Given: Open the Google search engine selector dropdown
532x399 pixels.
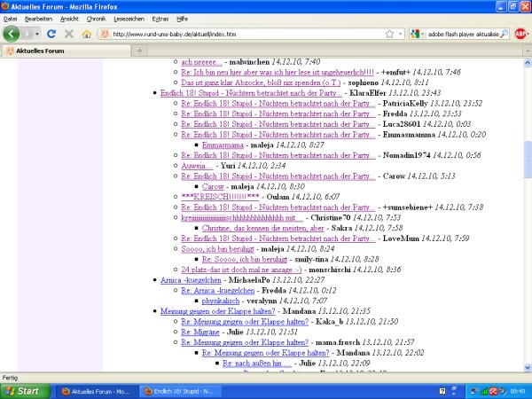Looking at the screenshot, I should [x=418, y=34].
